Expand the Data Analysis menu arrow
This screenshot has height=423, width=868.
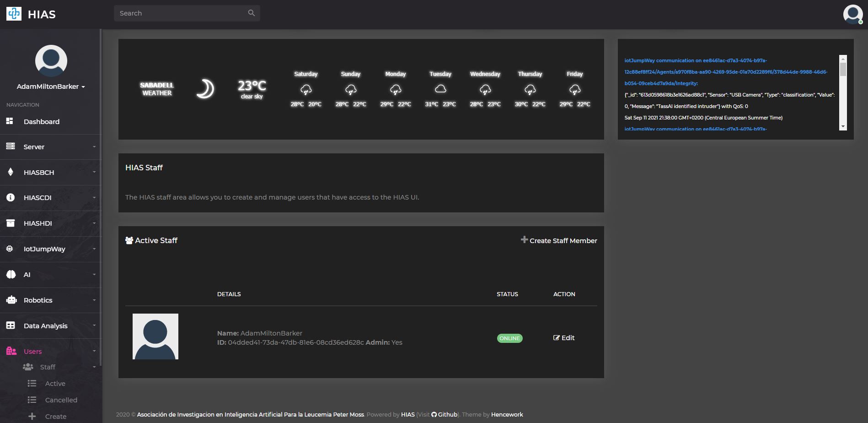coord(94,325)
